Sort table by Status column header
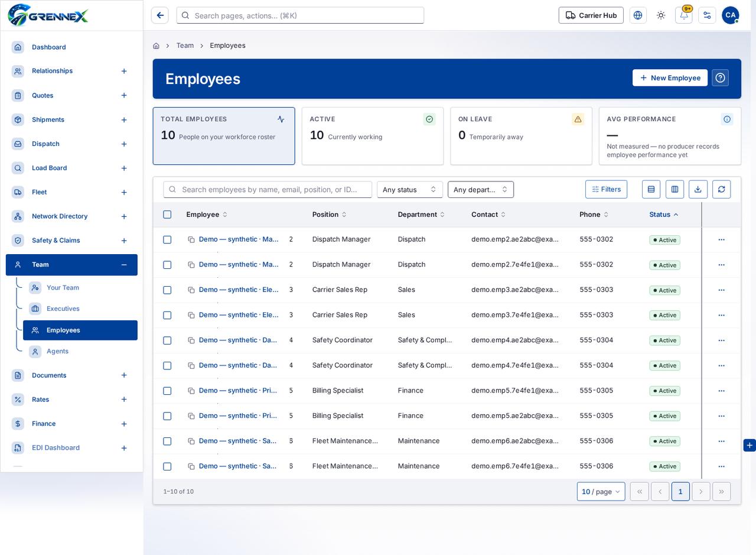The image size is (756, 555). coord(664,215)
